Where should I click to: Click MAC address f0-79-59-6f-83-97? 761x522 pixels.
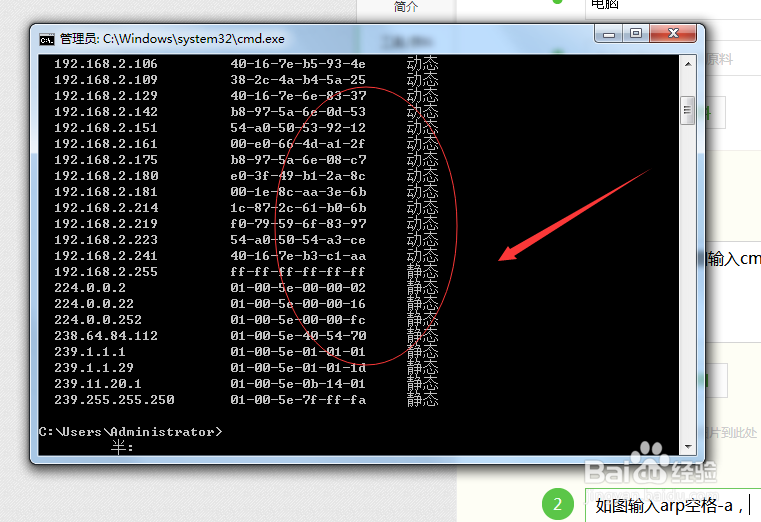[x=298, y=224]
